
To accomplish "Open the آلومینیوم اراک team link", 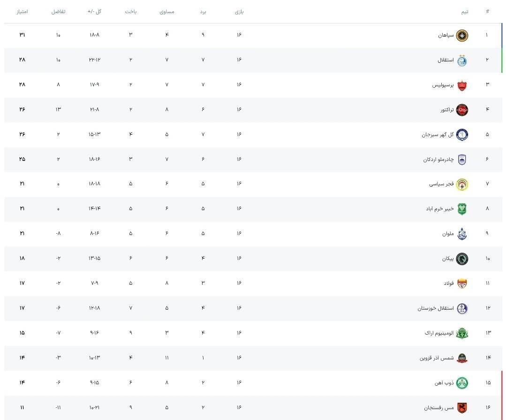I will click(439, 333).
